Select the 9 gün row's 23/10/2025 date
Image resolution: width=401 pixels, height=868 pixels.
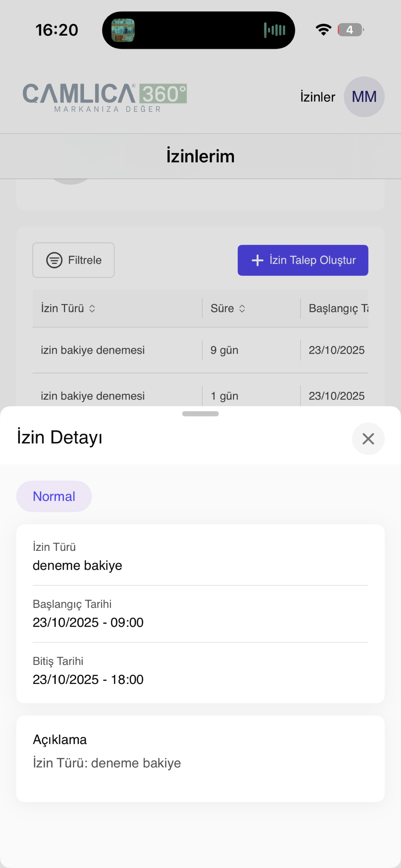point(337,350)
